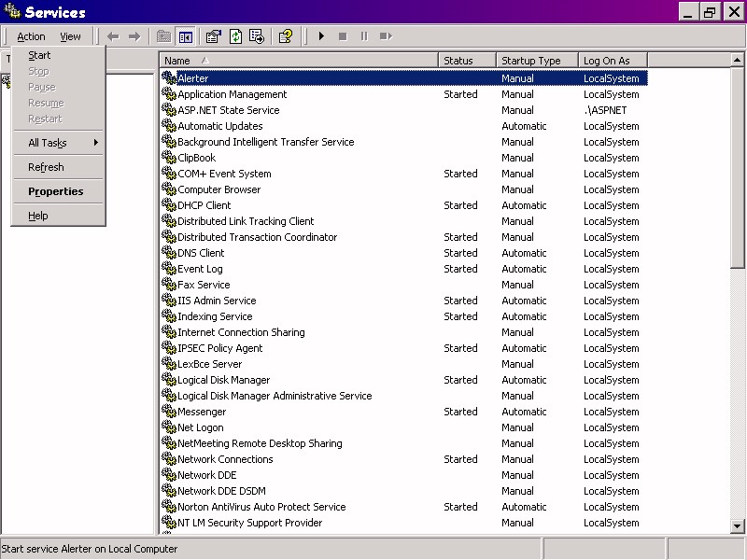Click the Refresh toolbar icon

pyautogui.click(x=235, y=36)
